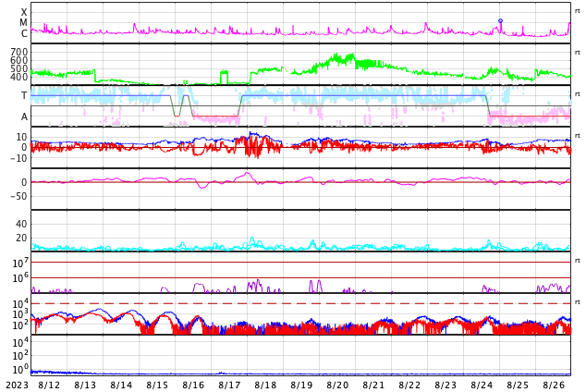Click the blue circle flare marker on the magenta curve
This screenshot has width=586, height=392.
click(x=500, y=21)
